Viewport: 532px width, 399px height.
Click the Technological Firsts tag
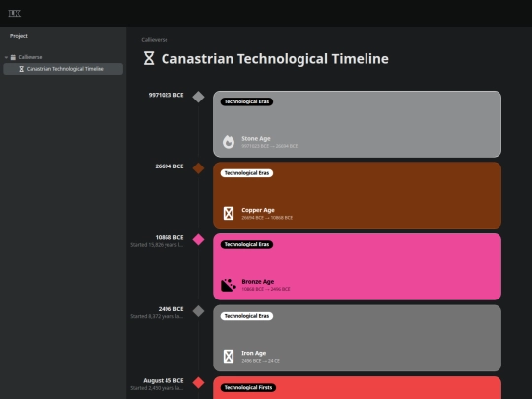click(248, 387)
